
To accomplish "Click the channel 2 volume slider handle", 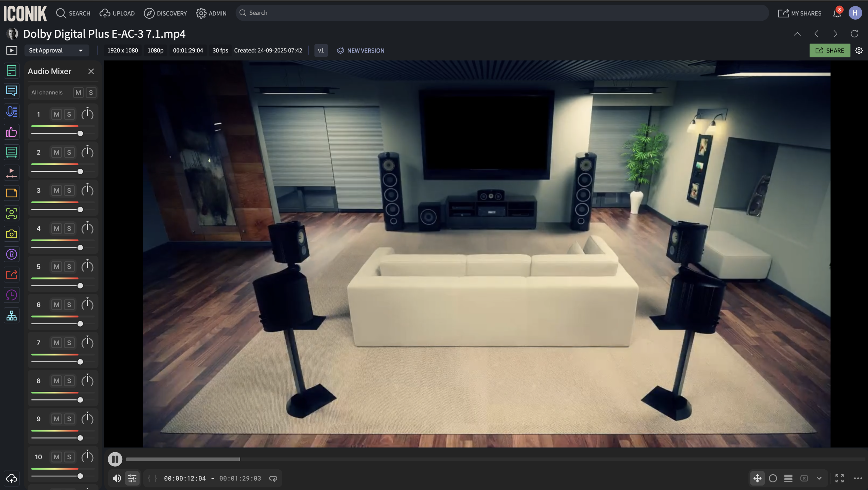I will tap(80, 171).
